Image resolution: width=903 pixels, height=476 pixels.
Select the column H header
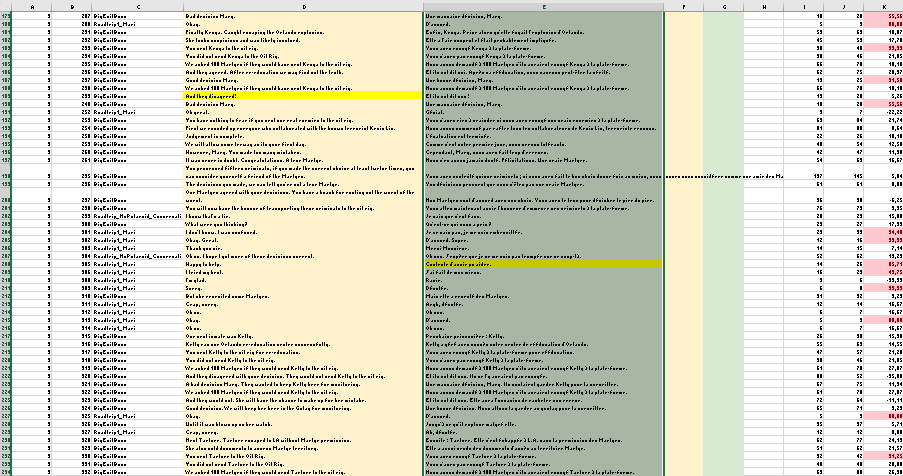coord(764,7)
